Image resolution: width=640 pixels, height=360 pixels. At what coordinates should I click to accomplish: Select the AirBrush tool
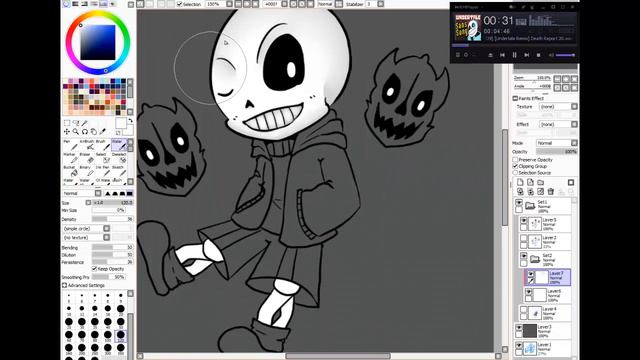tap(87, 145)
